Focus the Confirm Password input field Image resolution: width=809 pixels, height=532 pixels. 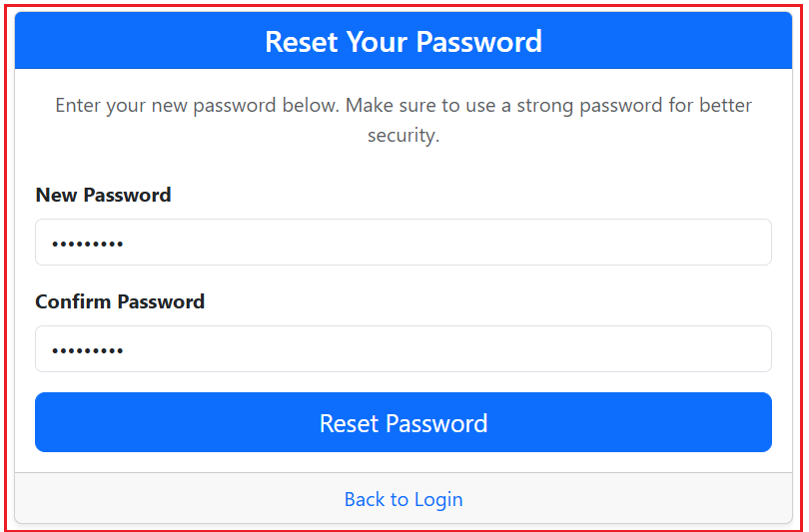pyautogui.click(x=403, y=349)
